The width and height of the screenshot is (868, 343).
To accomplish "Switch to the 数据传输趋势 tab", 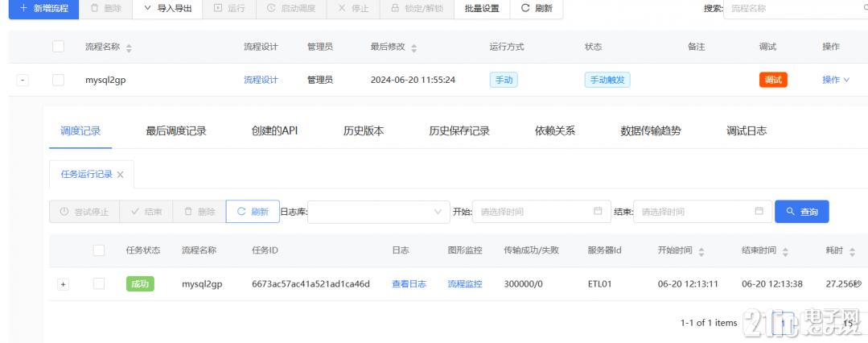I will click(651, 131).
